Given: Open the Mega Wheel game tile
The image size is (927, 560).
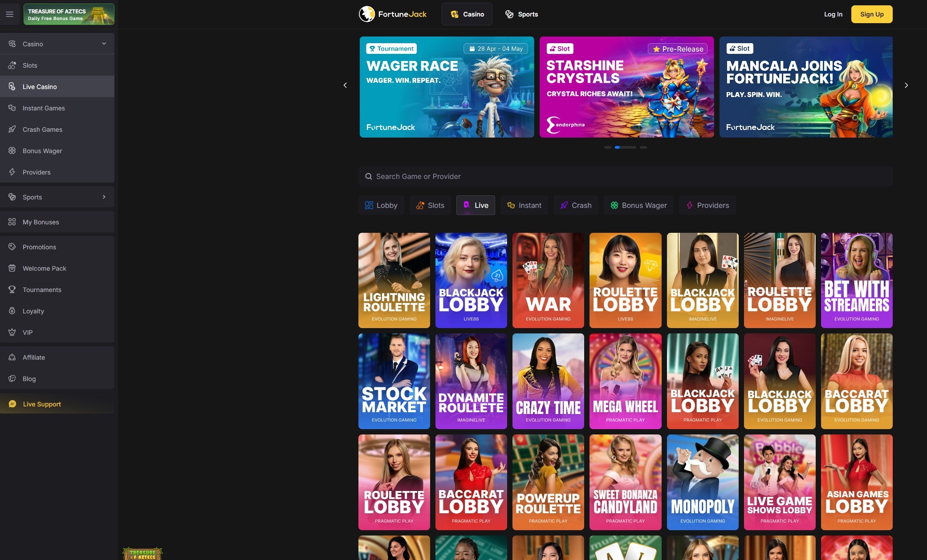Looking at the screenshot, I should click(x=626, y=381).
